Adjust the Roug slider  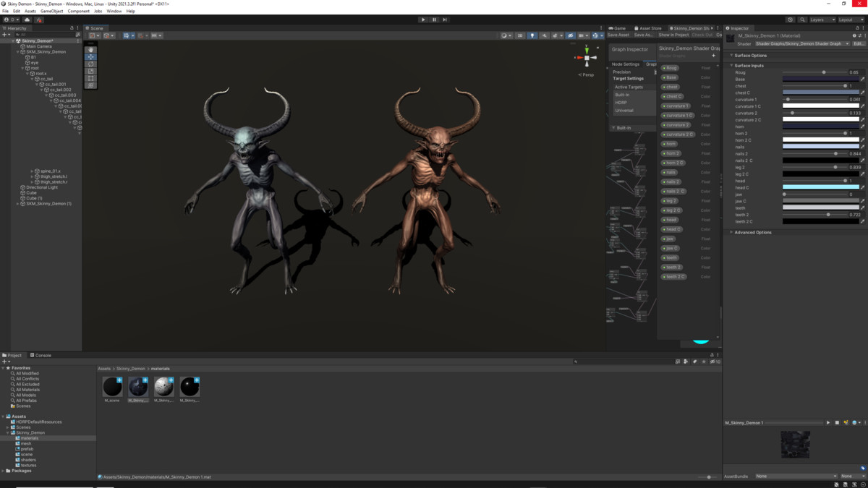click(x=815, y=72)
